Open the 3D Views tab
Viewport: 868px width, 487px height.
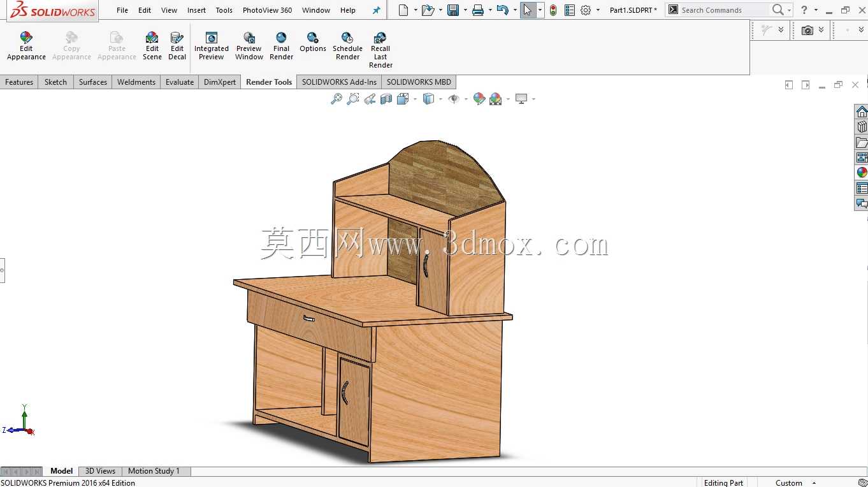click(100, 471)
